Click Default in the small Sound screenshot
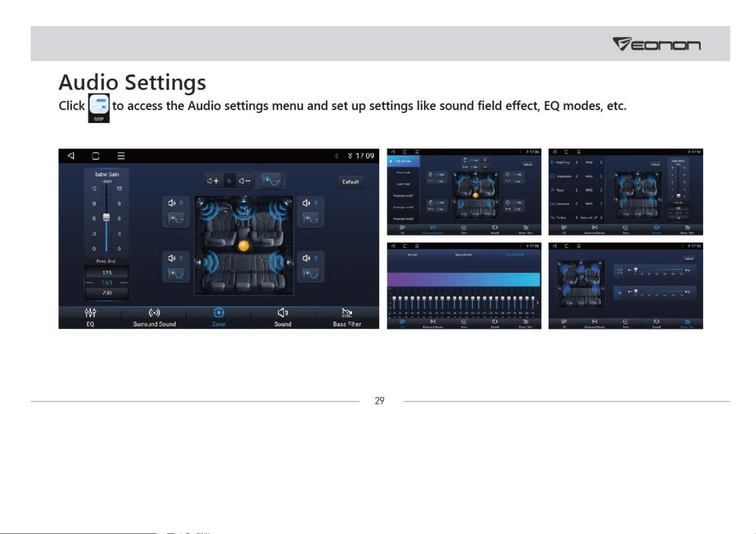Screen dimensions: 756x534 click(x=655, y=165)
